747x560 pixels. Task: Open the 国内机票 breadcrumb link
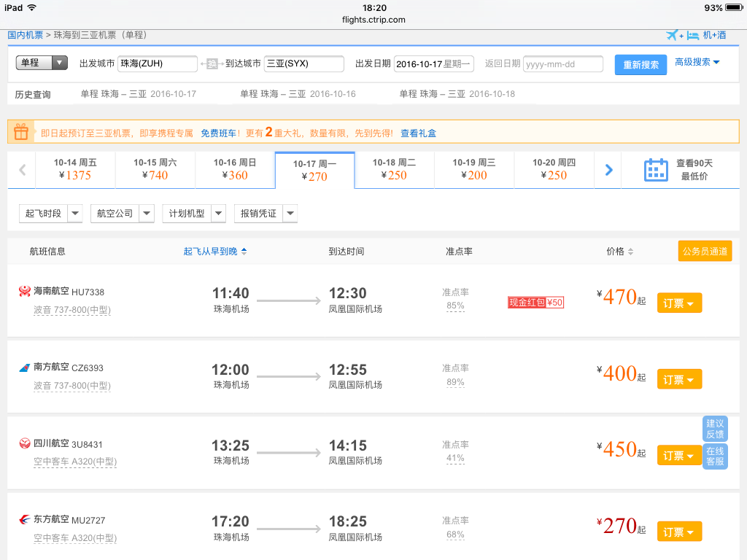point(26,35)
